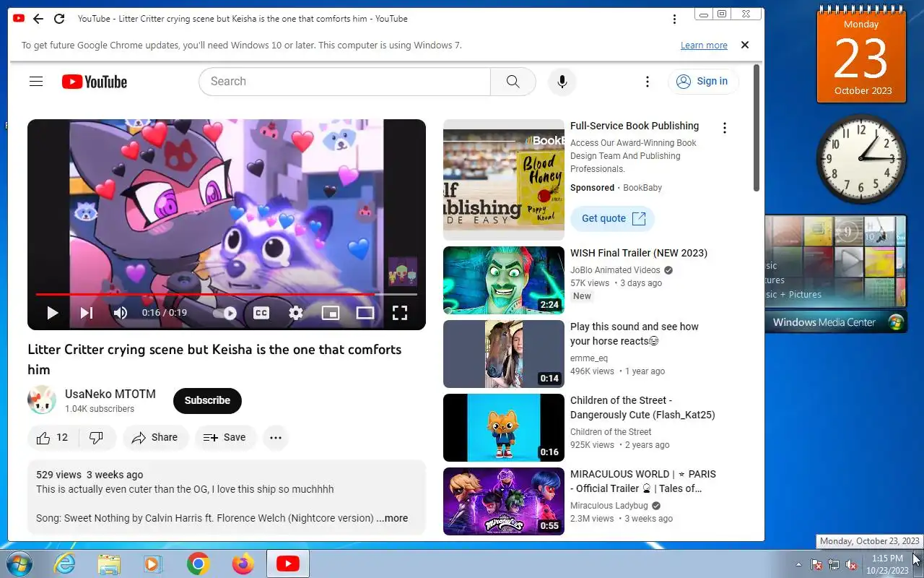Click the search magnifier button

click(513, 82)
